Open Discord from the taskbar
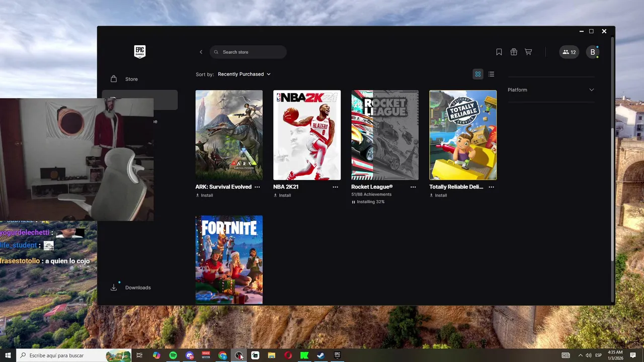 pos(190,355)
